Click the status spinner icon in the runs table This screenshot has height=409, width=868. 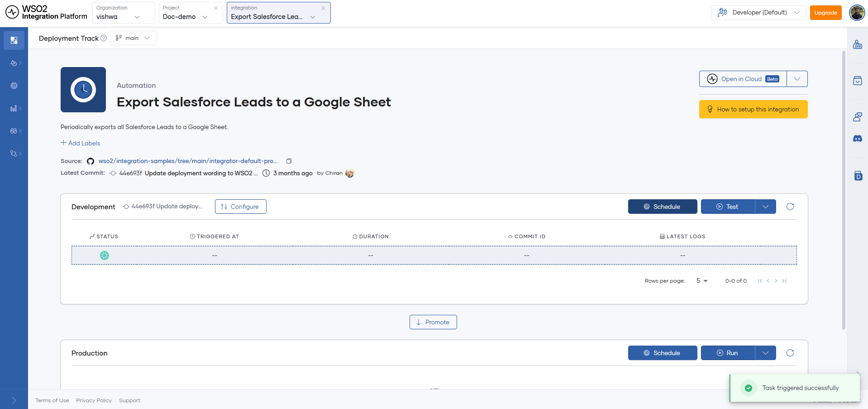tap(105, 255)
